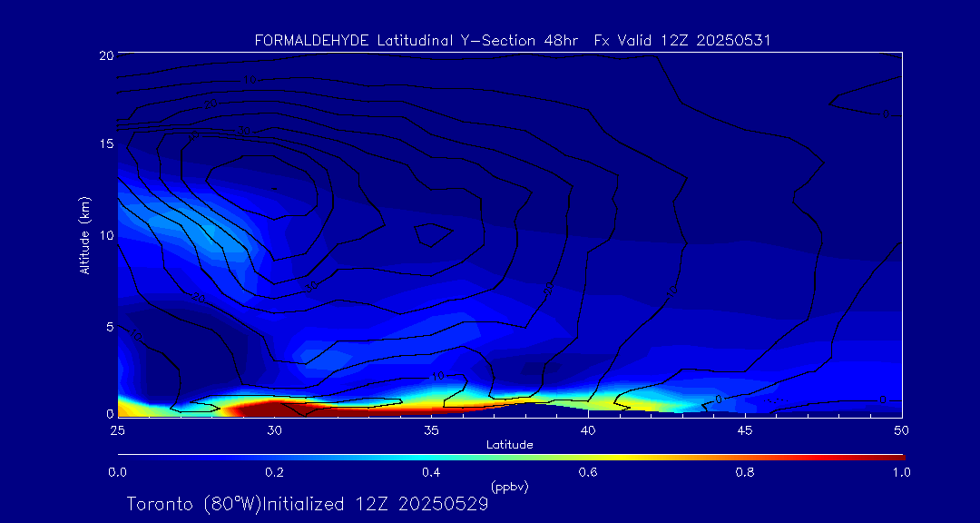Image resolution: width=980 pixels, height=523 pixels.
Task: Select the 'Latitude' horizontal axis label
Action: 510,445
